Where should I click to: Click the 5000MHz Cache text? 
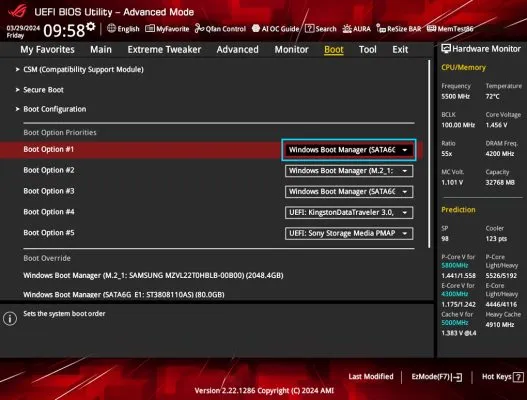[x=455, y=323]
